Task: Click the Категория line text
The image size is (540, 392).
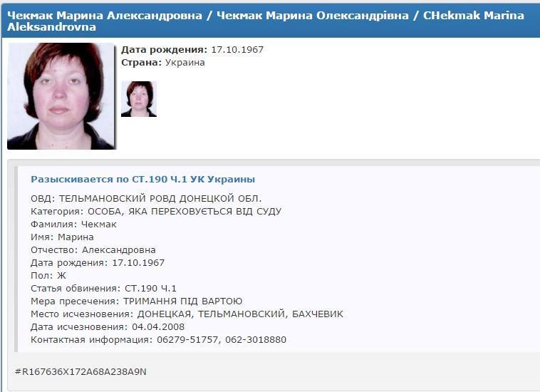Action: click(x=156, y=212)
